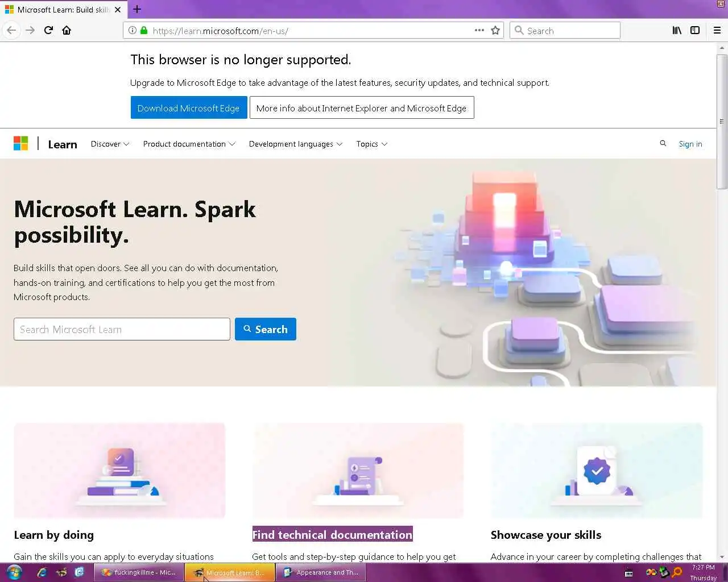Click the Sign in link

pos(690,144)
